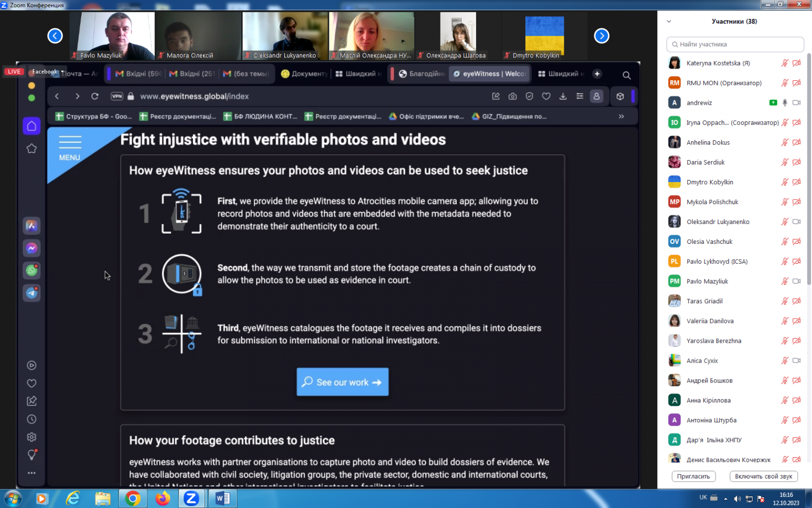Go back in the shared browser
812x508 pixels.
pyautogui.click(x=57, y=97)
